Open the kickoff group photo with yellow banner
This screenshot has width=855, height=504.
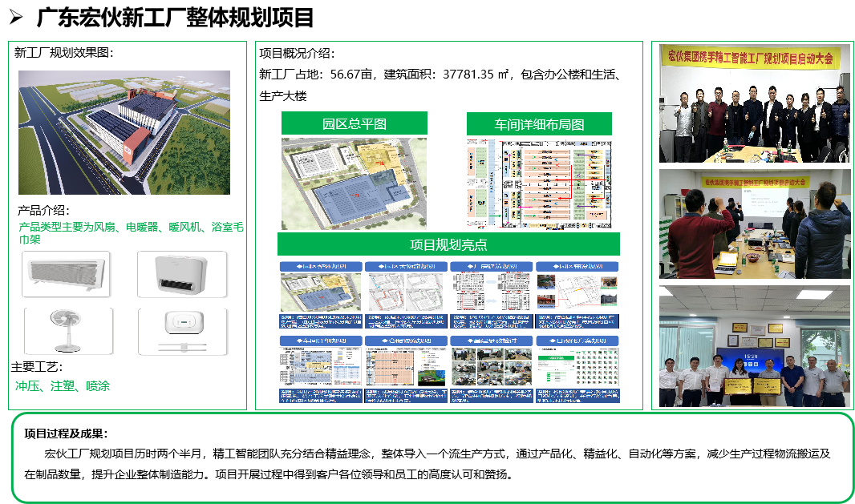pos(755,103)
